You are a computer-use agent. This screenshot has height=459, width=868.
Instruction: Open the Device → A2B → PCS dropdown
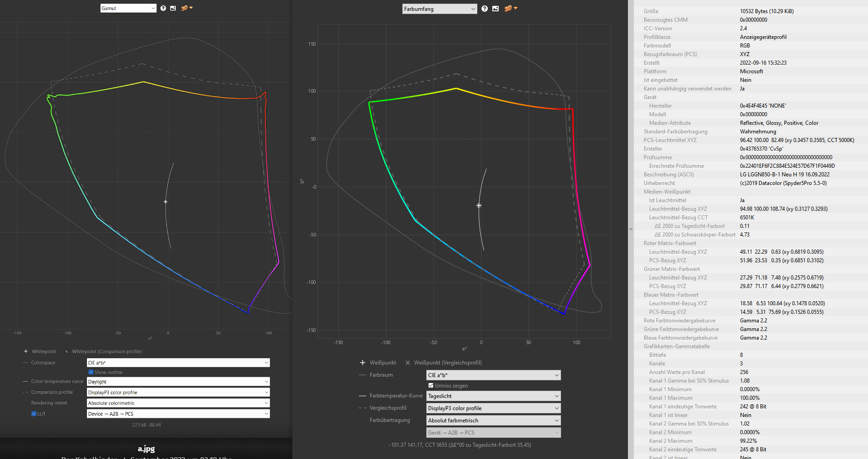[x=178, y=414]
